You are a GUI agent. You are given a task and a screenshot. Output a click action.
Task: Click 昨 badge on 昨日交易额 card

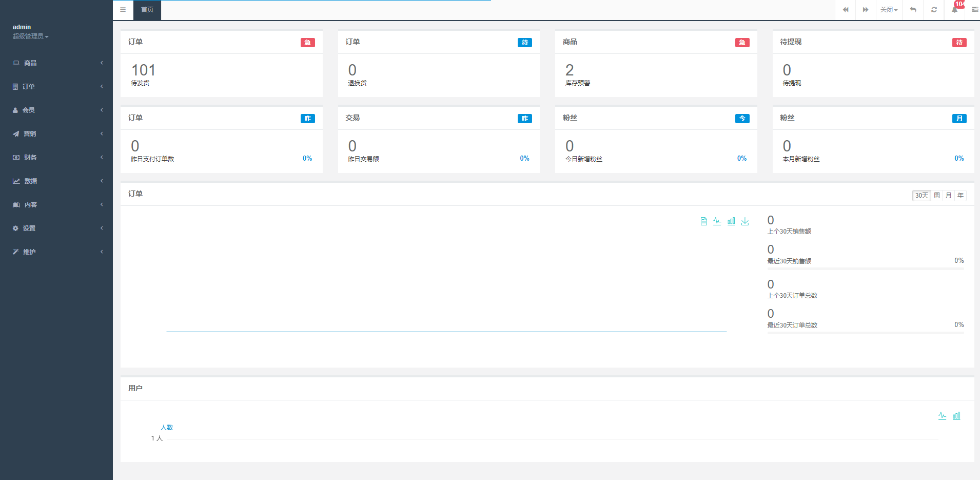point(525,119)
